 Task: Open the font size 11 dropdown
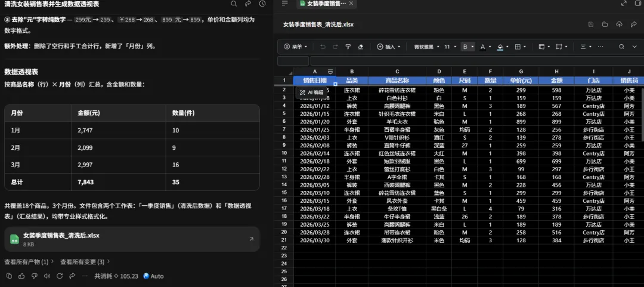coord(450,47)
